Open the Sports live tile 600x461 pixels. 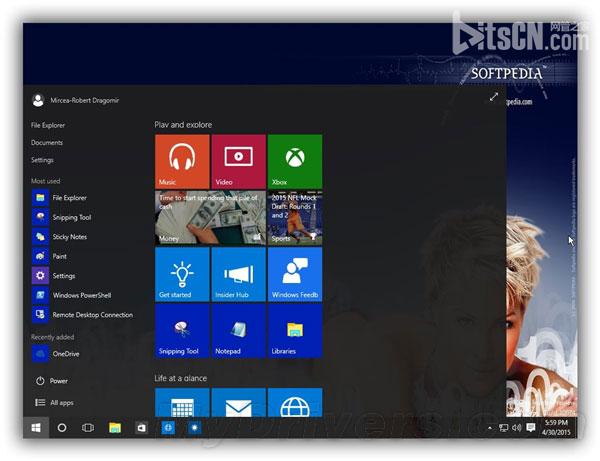[295, 218]
